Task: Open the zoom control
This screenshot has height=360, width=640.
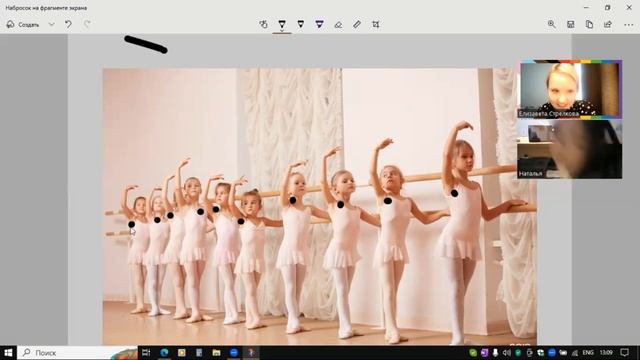Action: 552,24
